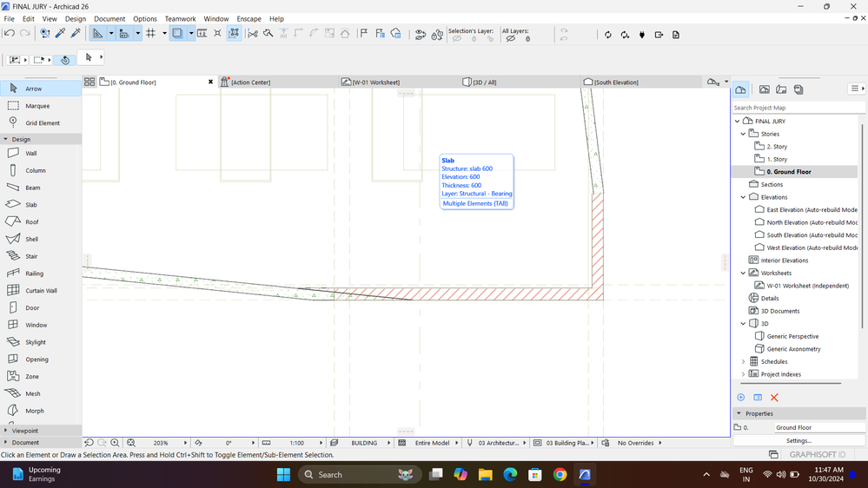Collapse the Stories tree node
Image resolution: width=868 pixels, height=488 pixels.
pyautogui.click(x=744, y=134)
